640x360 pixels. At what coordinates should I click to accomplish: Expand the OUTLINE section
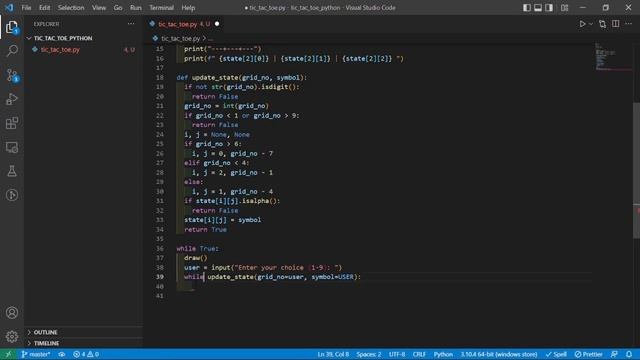tap(45, 332)
